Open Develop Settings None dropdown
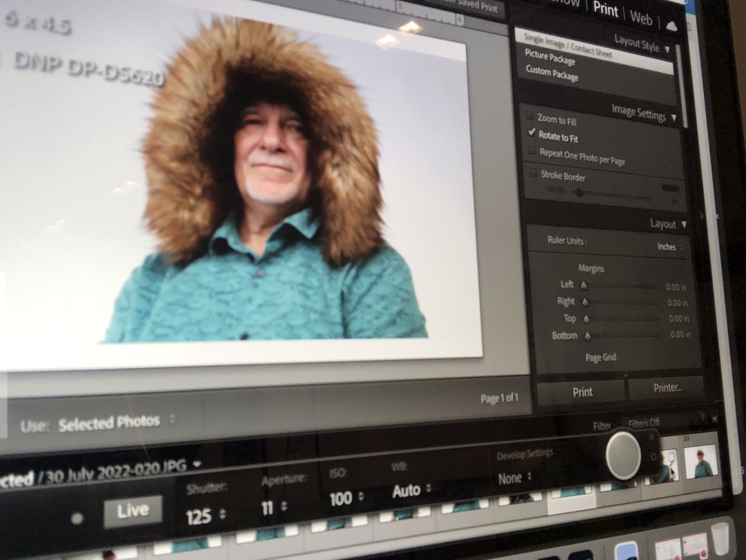Screen dimensions: 746x560 click(x=515, y=479)
